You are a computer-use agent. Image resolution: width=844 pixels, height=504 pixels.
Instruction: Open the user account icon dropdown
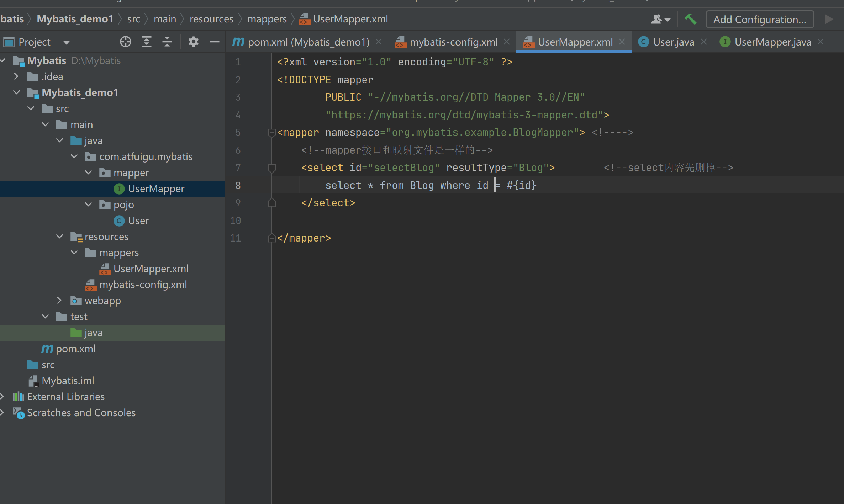pyautogui.click(x=660, y=19)
